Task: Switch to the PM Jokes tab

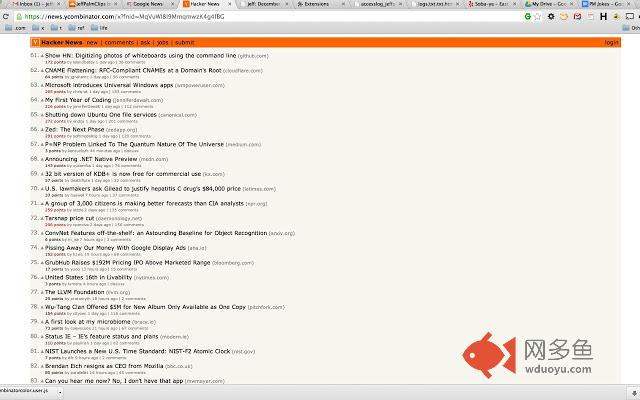Action: (605, 4)
